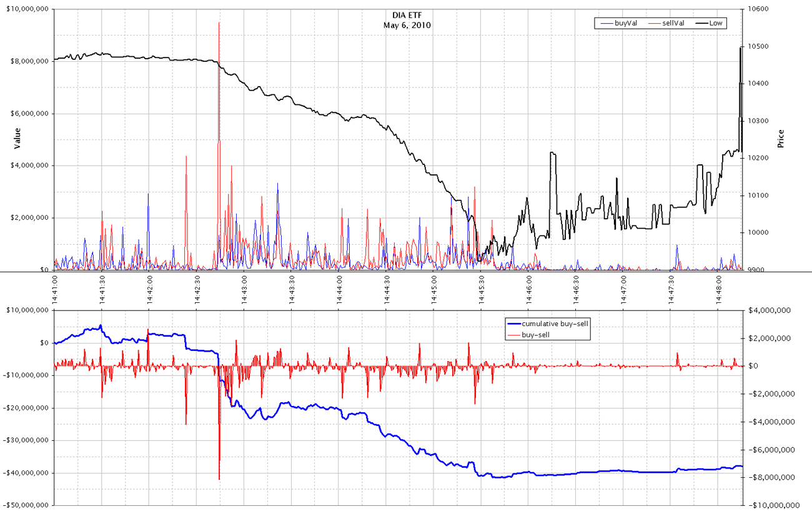Click the blue line swatch beside buyVal
Screen dimensions: 812x519
607,24
